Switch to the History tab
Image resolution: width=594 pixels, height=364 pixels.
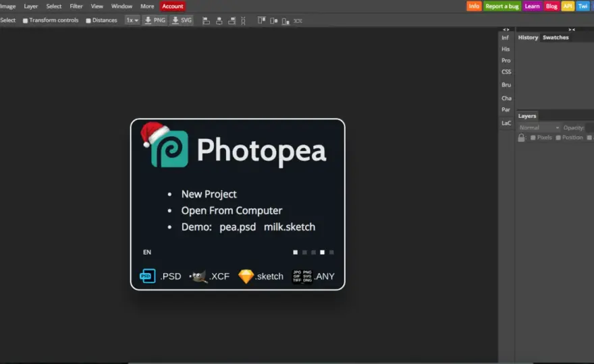[x=528, y=38]
